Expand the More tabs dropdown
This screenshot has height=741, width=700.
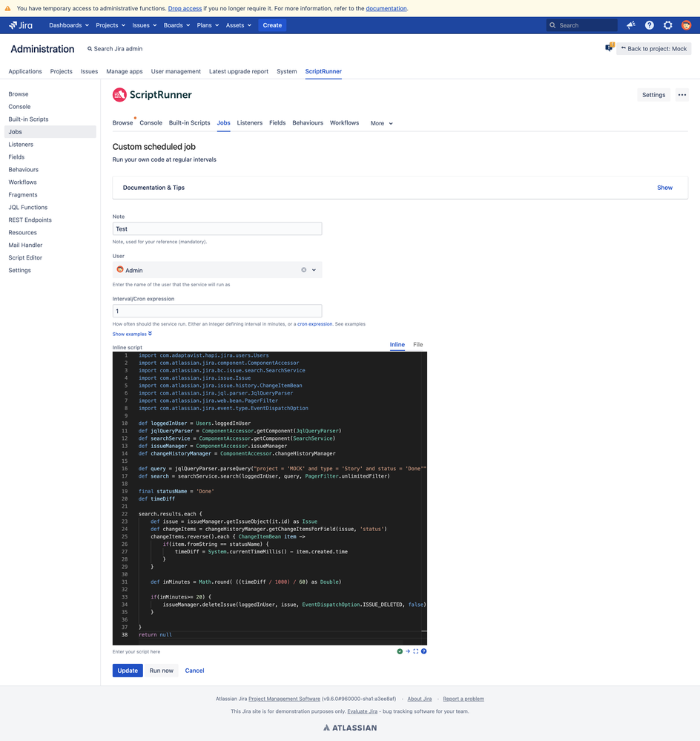pyautogui.click(x=382, y=123)
